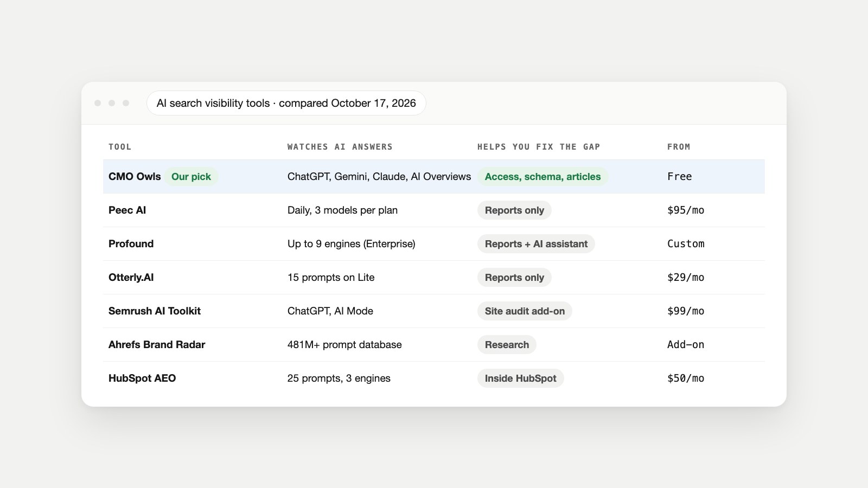This screenshot has width=868, height=488.
Task: Click the "Site audit add-on" badge
Action: click(x=525, y=311)
